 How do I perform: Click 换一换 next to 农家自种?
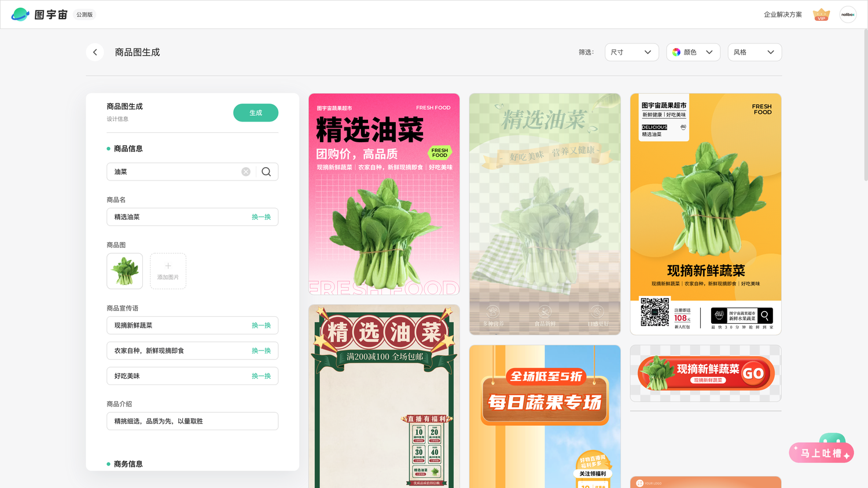coord(261,351)
